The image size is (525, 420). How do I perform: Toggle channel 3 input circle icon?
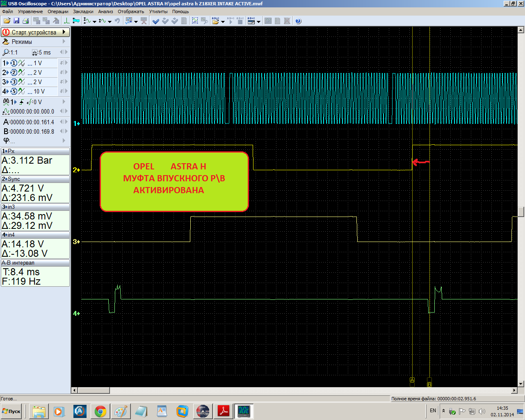pos(14,82)
